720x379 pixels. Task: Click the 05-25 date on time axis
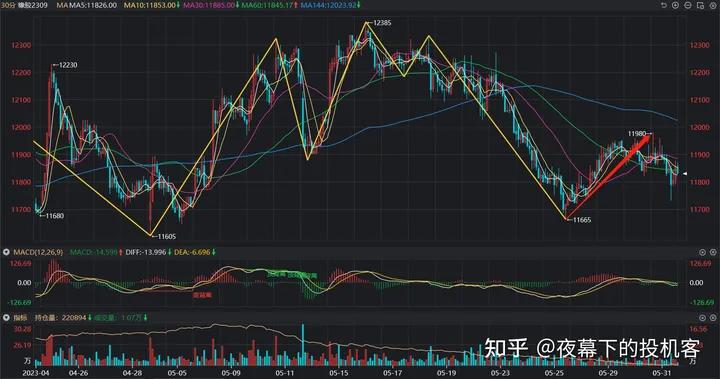555,373
